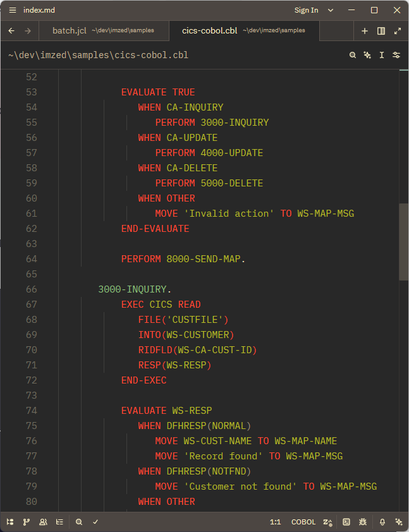Open notifications bell icon
Image resolution: width=409 pixels, height=532 pixels.
382,522
